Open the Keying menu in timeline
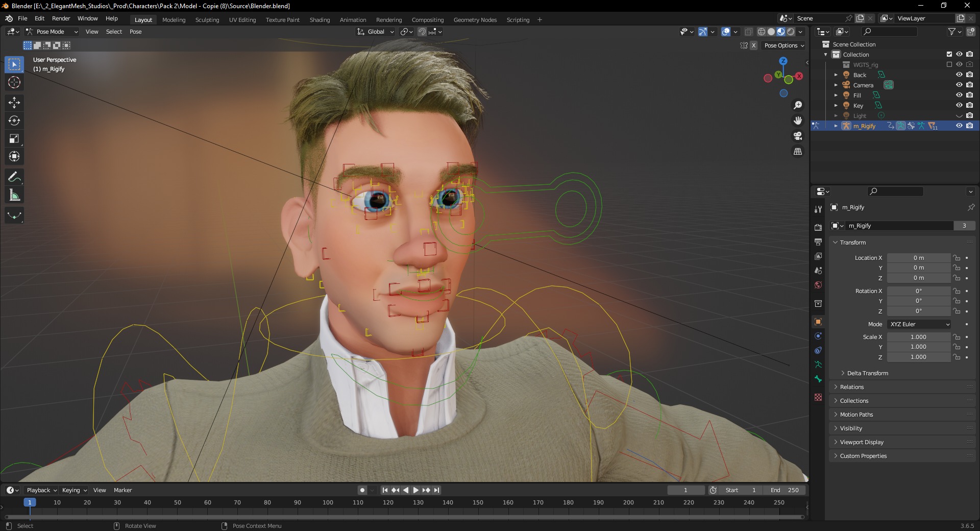980x531 pixels. [75, 490]
